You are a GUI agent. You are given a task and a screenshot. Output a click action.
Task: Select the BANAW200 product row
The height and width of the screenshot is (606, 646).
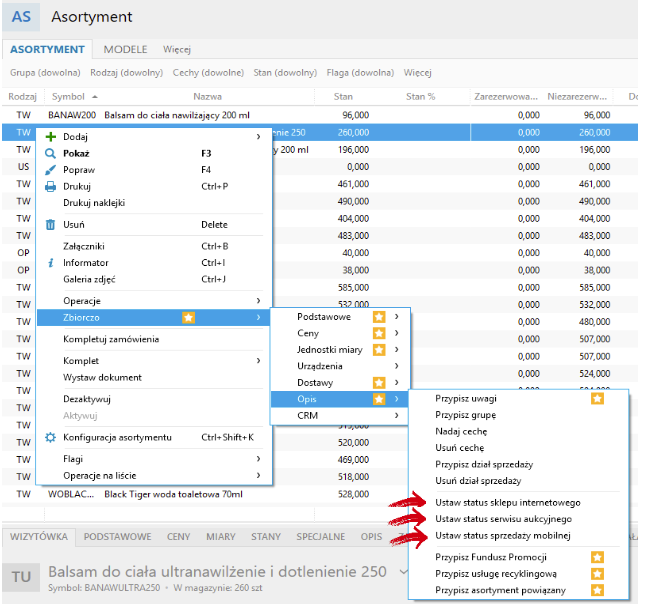(x=320, y=115)
